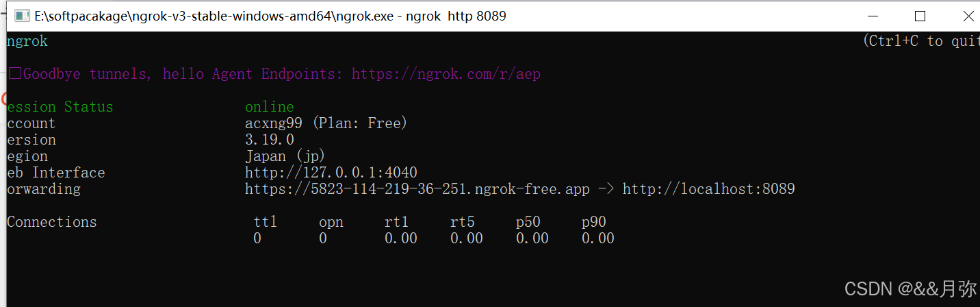Maximize the ngrok console window

click(920, 16)
